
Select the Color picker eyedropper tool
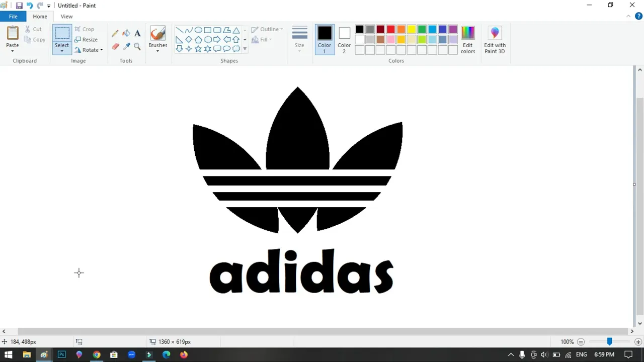click(x=126, y=46)
